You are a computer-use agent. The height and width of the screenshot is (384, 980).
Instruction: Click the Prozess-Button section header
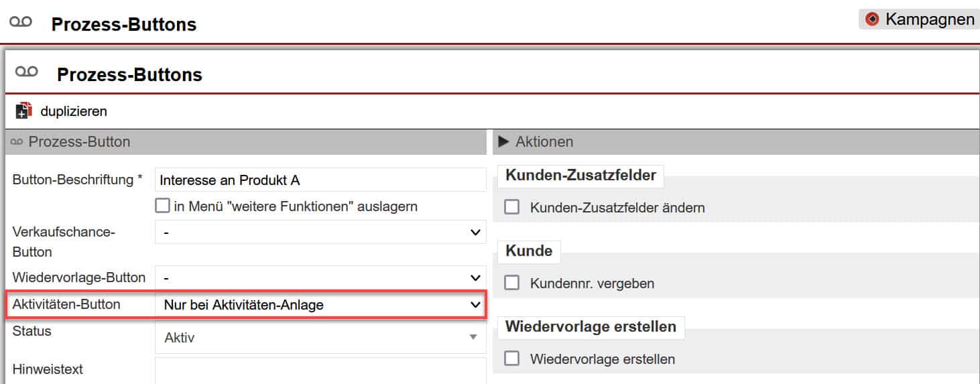79,142
